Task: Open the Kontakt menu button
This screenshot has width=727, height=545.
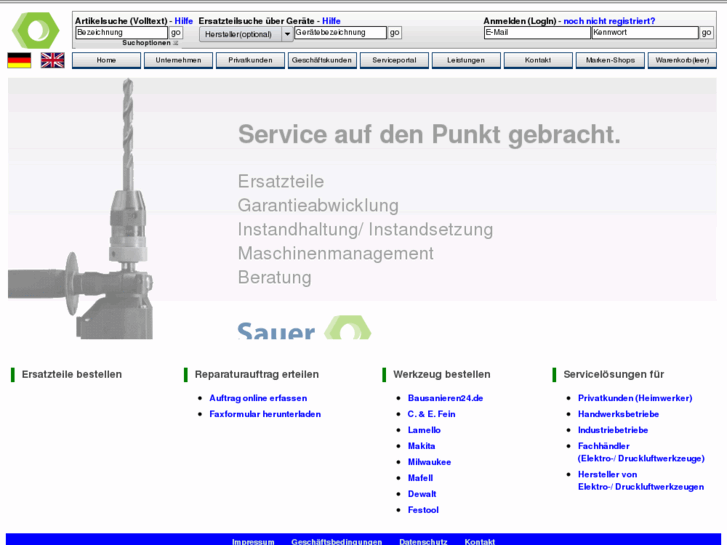Action: click(538, 60)
